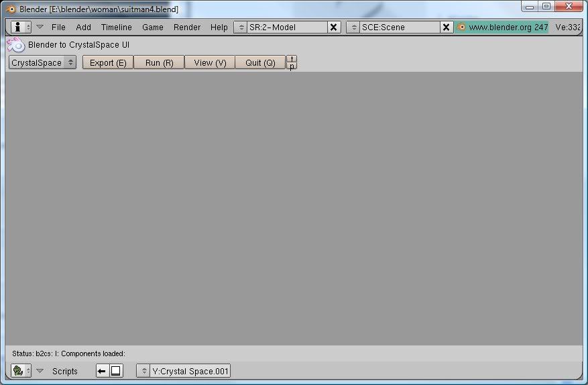The image size is (588, 385).
Task: Click the Blender to CrystalSpace logo icon
Action: [15, 45]
